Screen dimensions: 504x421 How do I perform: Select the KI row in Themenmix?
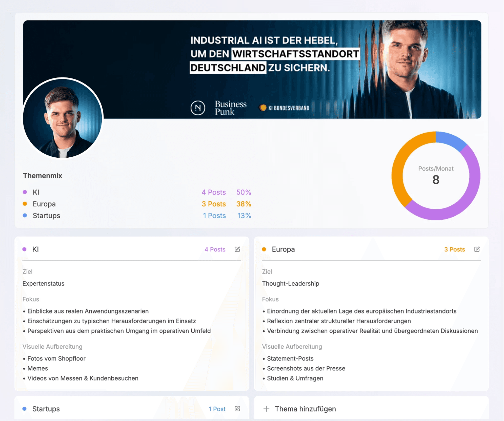coord(137,192)
